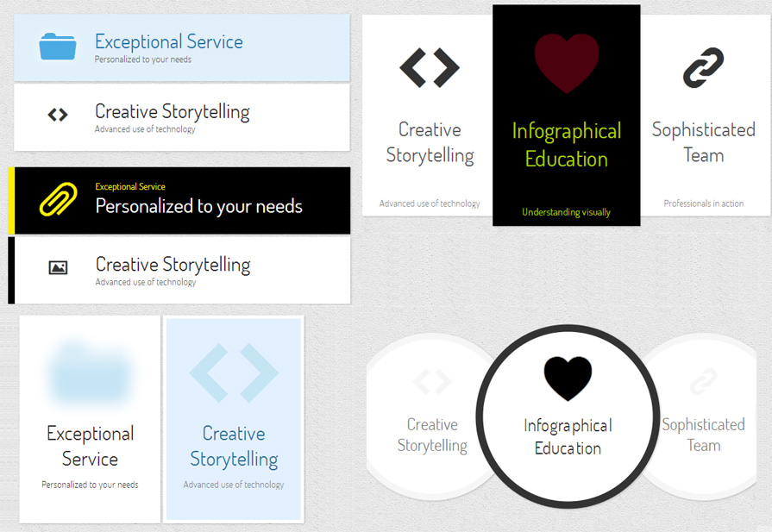Image resolution: width=772 pixels, height=532 pixels.
Task: Select the 'Personalized to your needs' black tab
Action: tap(198, 206)
